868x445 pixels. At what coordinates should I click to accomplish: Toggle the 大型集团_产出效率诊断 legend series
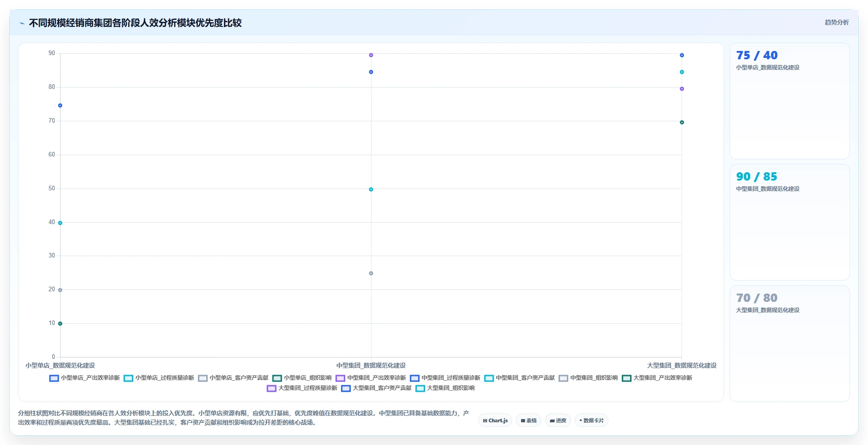point(657,378)
